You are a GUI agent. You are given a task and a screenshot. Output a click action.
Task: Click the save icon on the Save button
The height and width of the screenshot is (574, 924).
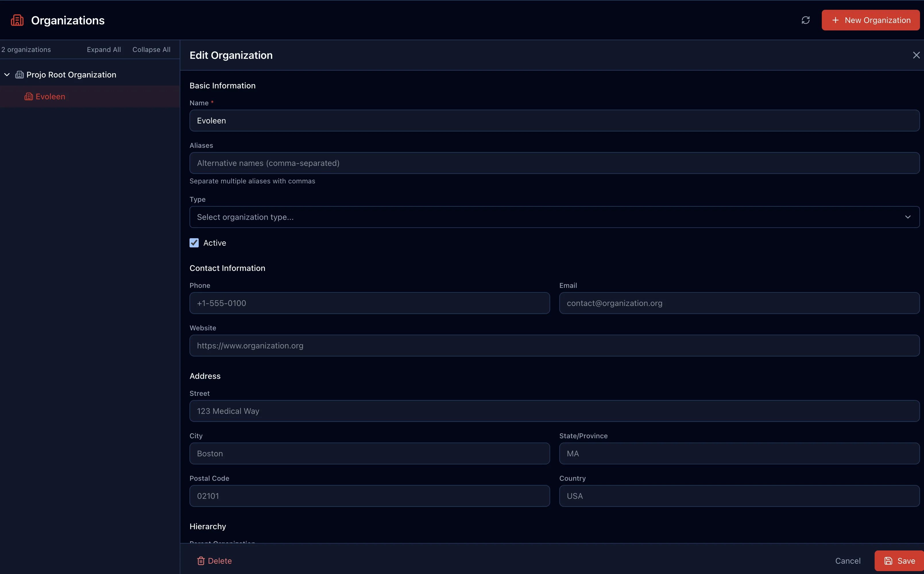(888, 561)
